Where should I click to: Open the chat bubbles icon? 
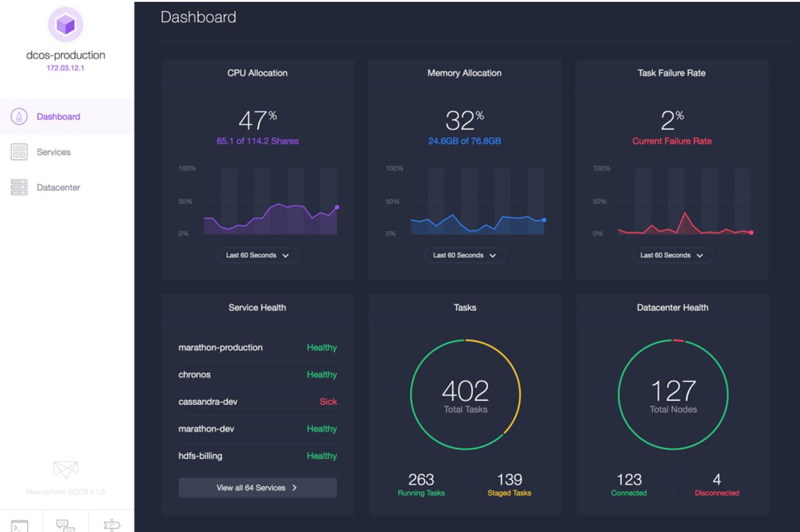click(x=65, y=525)
